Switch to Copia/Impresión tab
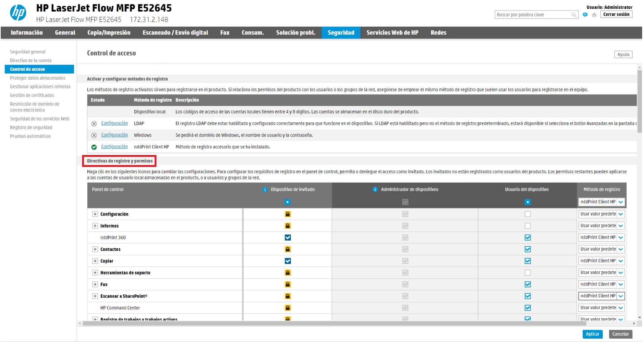 (109, 33)
